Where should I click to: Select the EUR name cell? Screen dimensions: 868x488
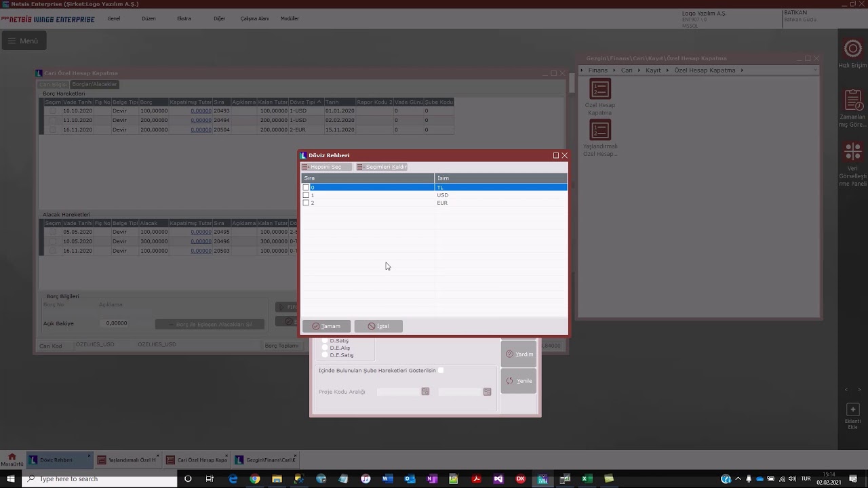[442, 203]
